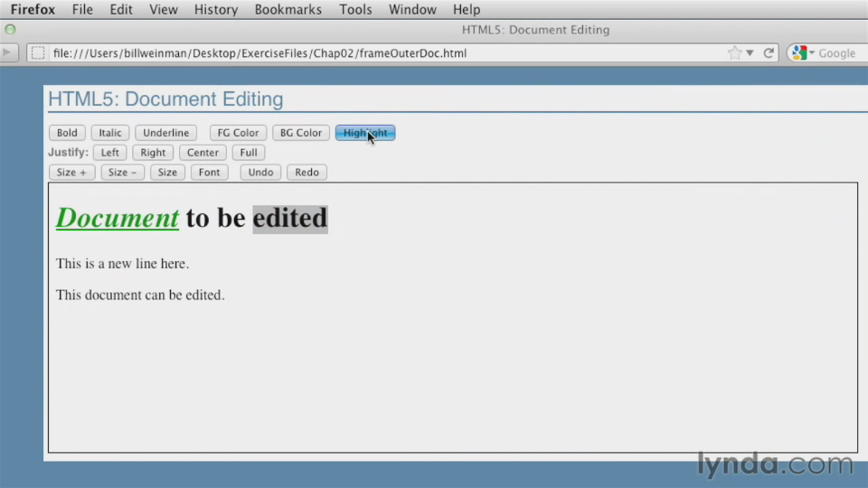Open the FG Color button

238,133
